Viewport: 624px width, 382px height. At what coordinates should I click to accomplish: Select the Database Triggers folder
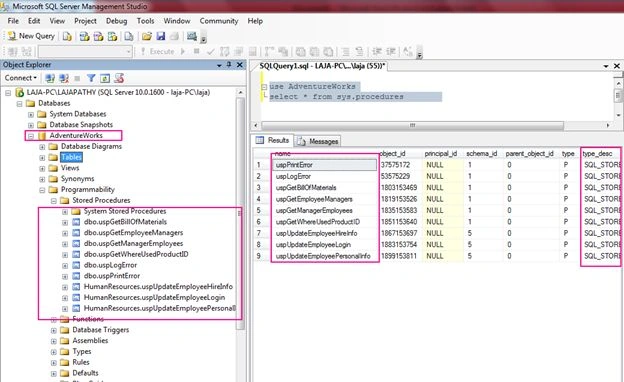coord(101,330)
